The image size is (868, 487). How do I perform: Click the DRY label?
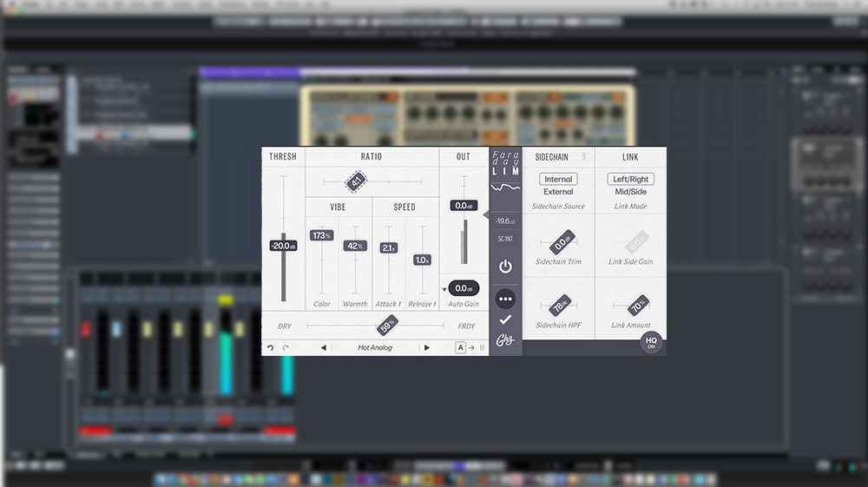(x=285, y=326)
